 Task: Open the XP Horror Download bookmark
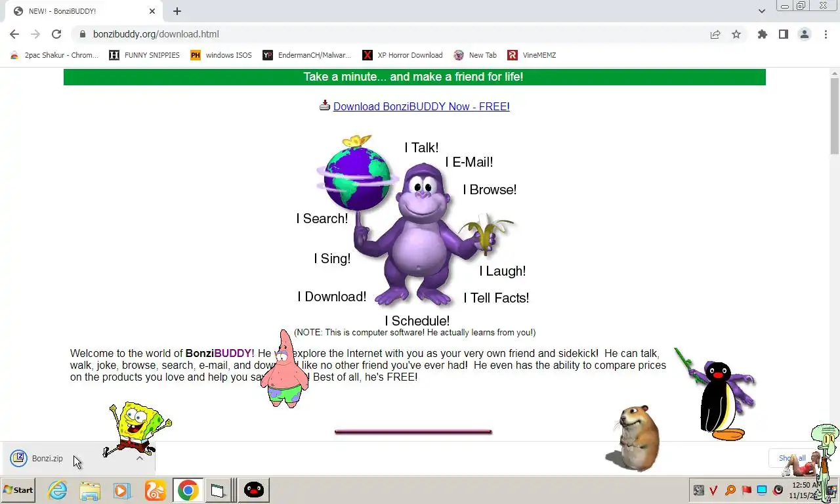403,55
